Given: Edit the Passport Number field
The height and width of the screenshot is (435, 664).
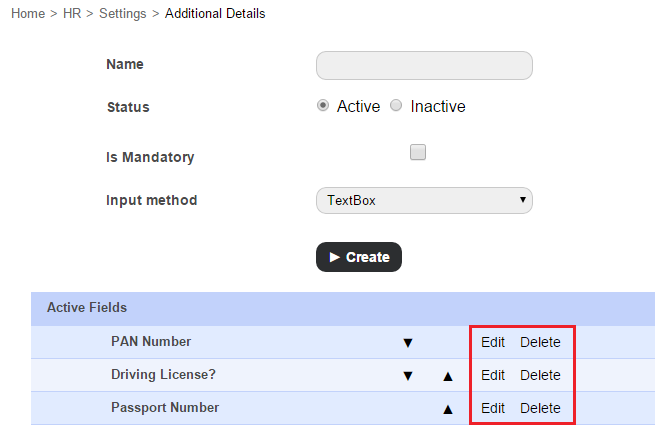Looking at the screenshot, I should pos(493,408).
